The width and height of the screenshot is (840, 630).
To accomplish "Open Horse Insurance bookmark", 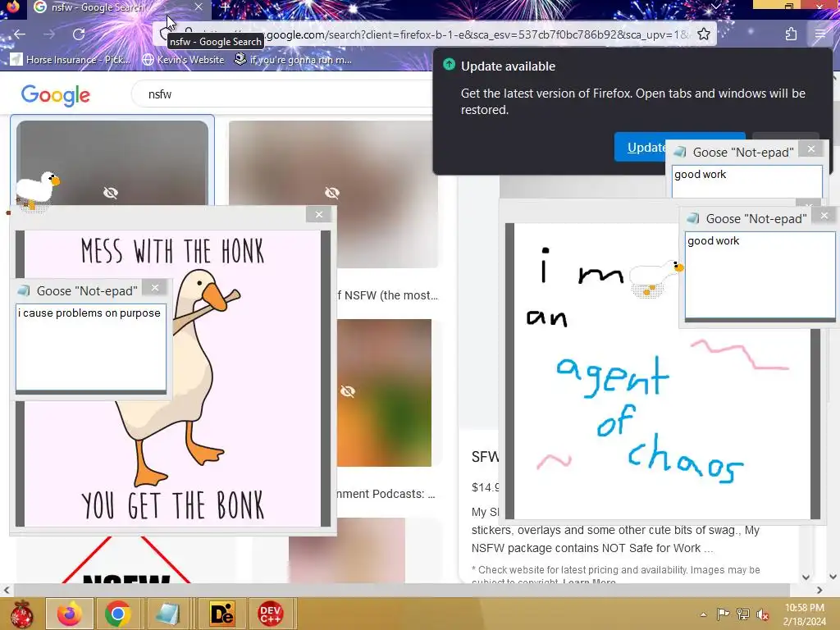I will click(x=71, y=59).
